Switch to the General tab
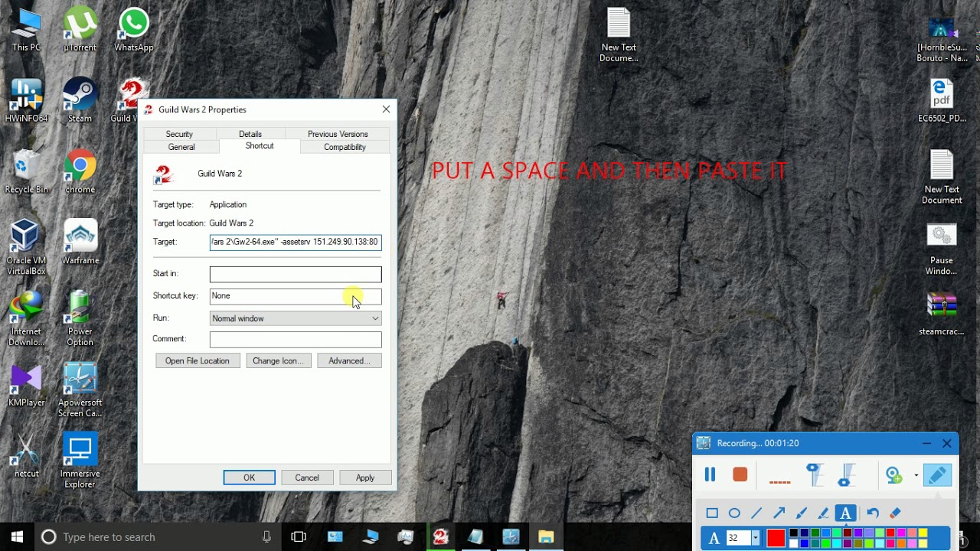The width and height of the screenshot is (980, 551). pos(181,147)
